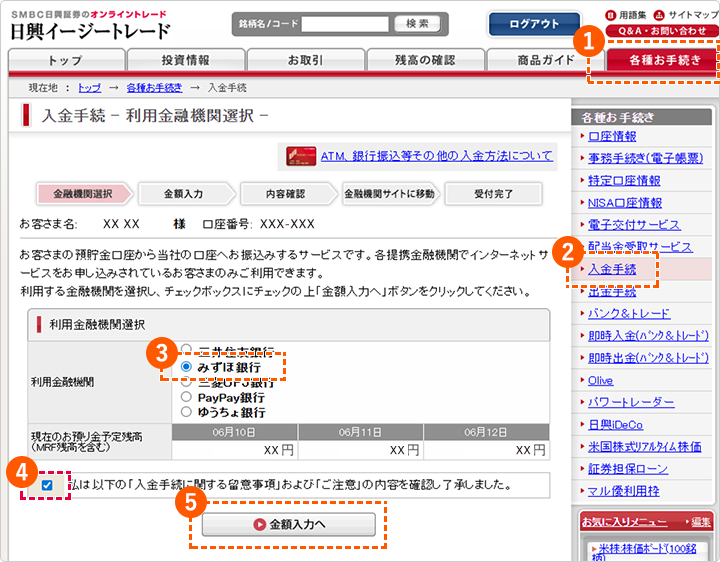Image resolution: width=720 pixels, height=562 pixels.
Task: Open ATM、銀行振込等その他の入金方法について link
Action: point(437,156)
